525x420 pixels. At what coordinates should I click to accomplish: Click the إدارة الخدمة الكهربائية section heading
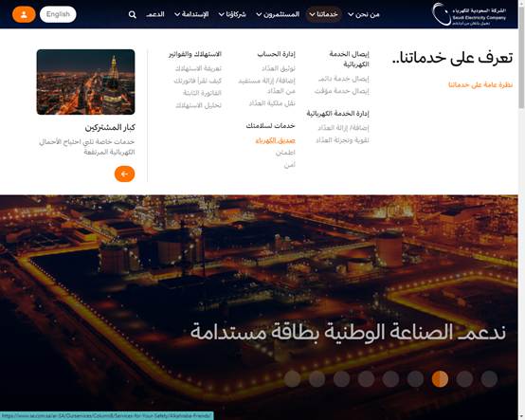pyautogui.click(x=337, y=113)
